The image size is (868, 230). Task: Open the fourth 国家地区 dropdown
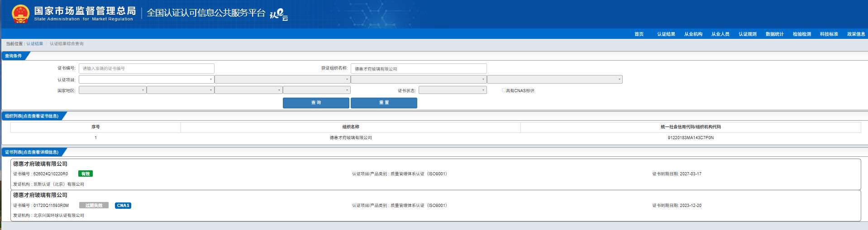click(x=317, y=90)
